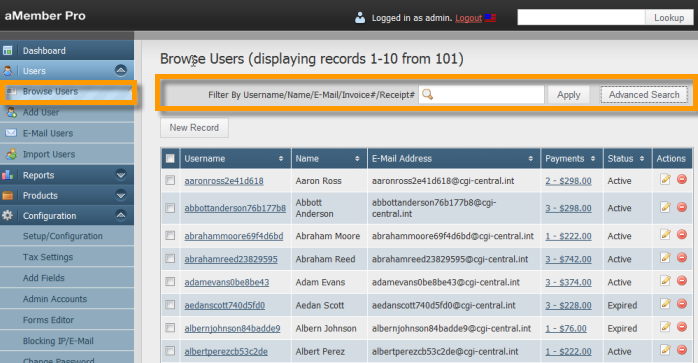
Task: Check the box for abrahammoore69f4d6bd
Action: tap(170, 236)
